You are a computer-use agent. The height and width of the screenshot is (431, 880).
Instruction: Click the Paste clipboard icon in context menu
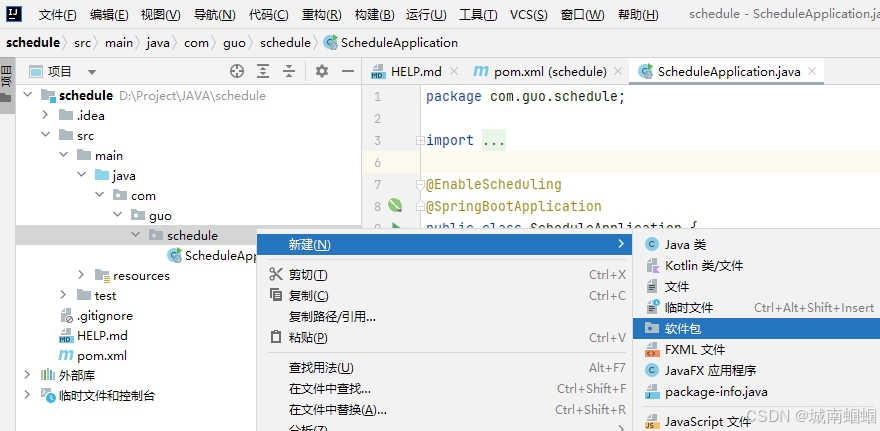click(x=276, y=337)
